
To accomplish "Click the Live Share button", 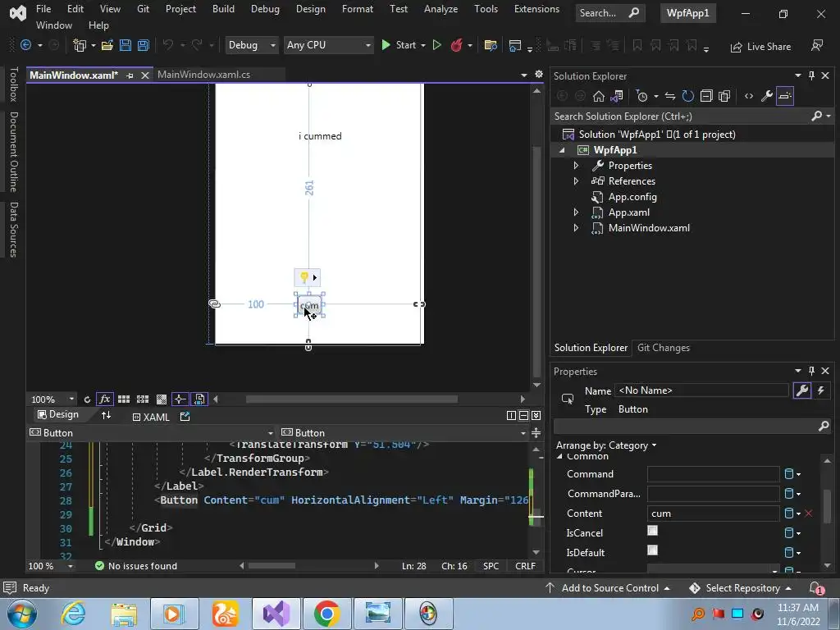I will pos(760,47).
